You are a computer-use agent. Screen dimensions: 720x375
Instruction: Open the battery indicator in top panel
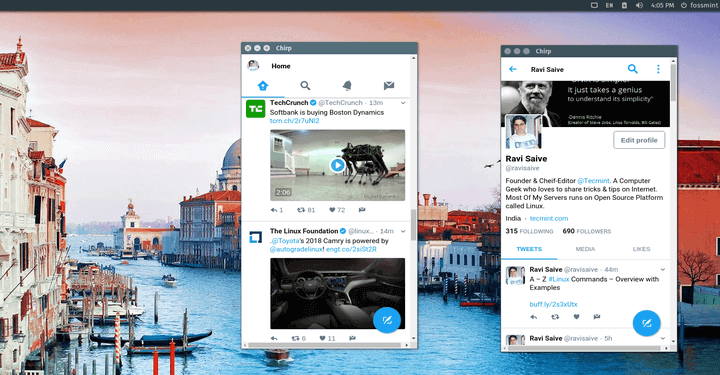point(624,5)
